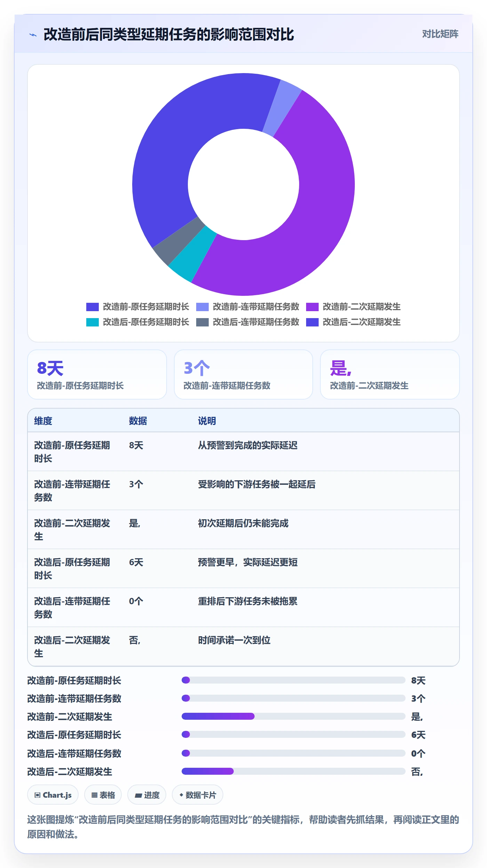Screen dimensions: 487x868
Task: Open the 是, data card
Action: coord(390,374)
